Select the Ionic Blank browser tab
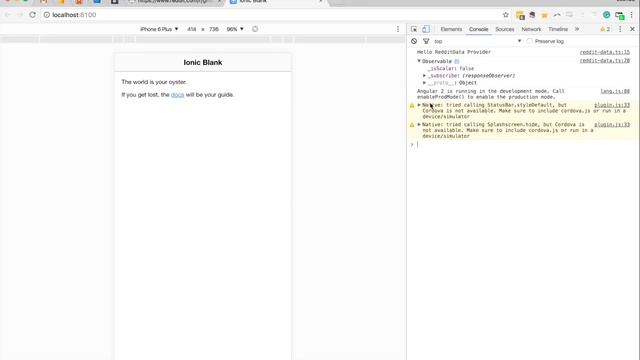 click(278, 2)
